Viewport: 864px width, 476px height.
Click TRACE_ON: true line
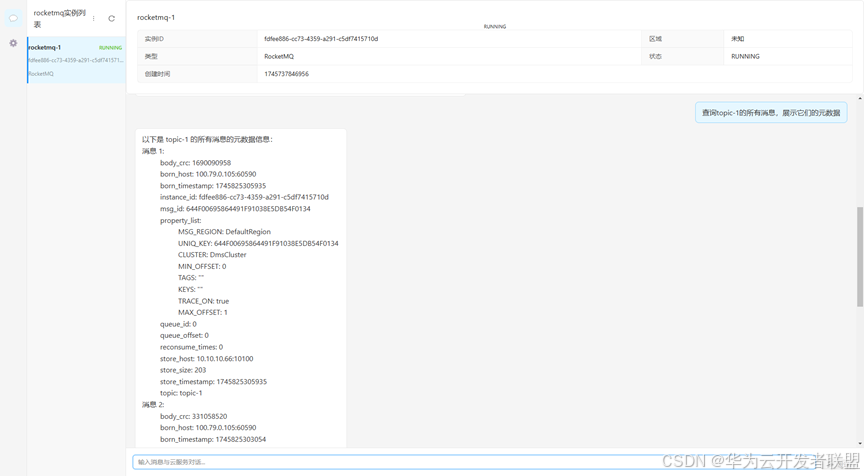pyautogui.click(x=203, y=301)
